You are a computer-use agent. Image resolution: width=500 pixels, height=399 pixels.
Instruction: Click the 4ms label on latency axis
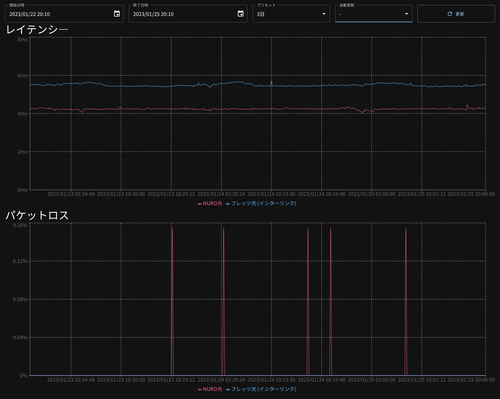pos(22,114)
